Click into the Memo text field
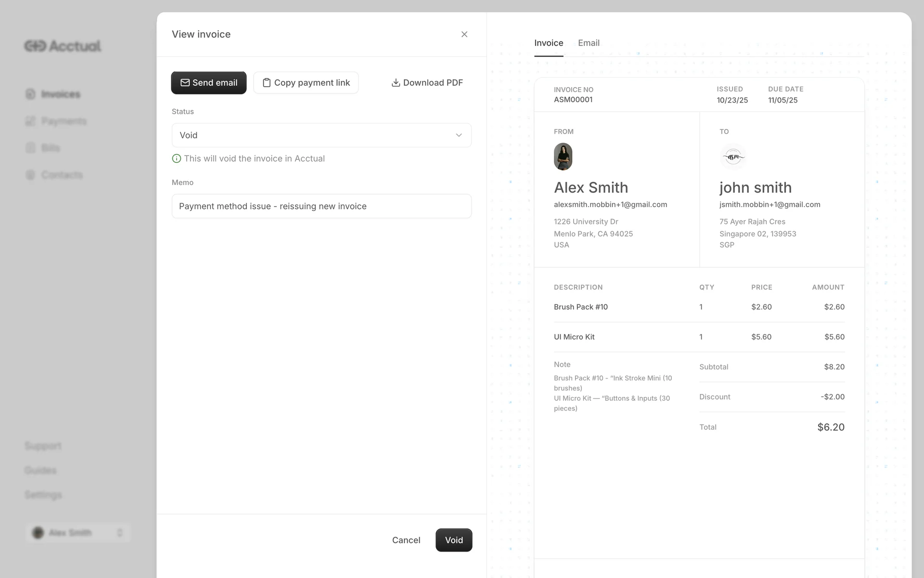The width and height of the screenshot is (924, 578). tap(321, 206)
